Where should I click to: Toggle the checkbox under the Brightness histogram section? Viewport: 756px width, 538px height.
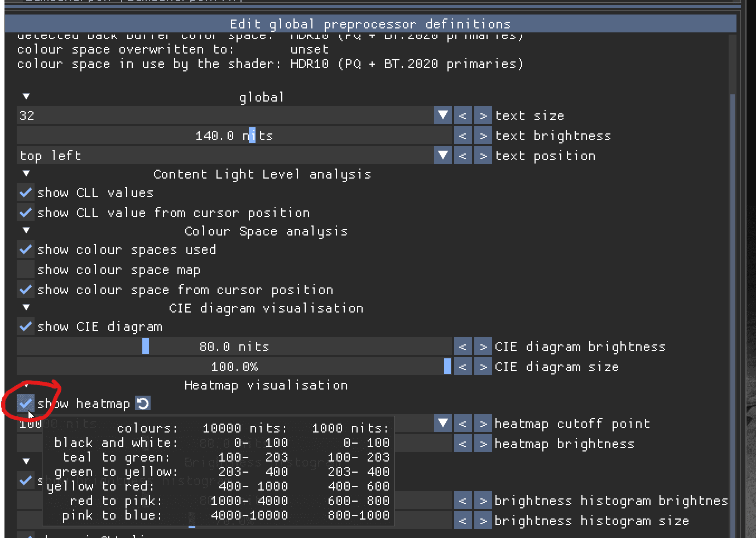coord(26,481)
